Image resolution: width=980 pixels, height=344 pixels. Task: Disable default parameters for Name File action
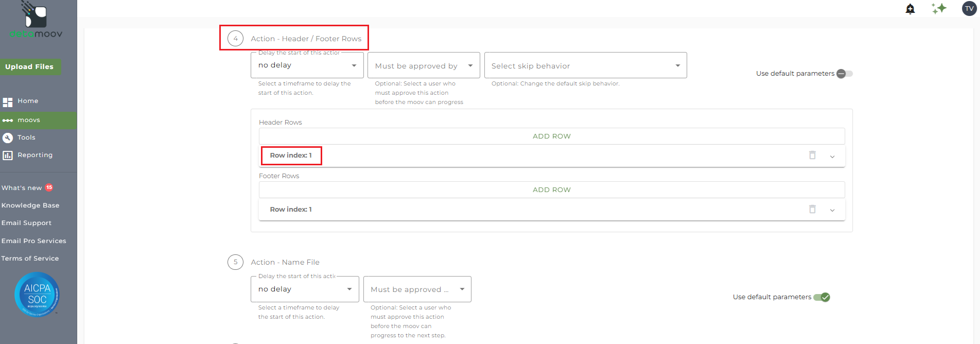(x=822, y=297)
